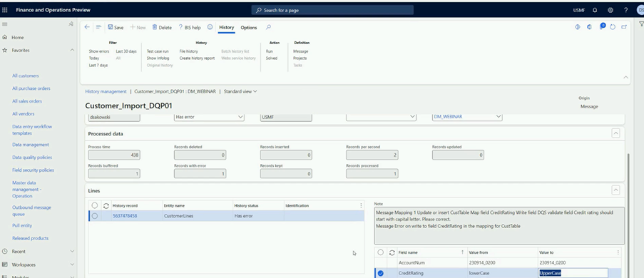644x278 pixels.
Task: Open Lines grid column options
Action: [x=361, y=206]
